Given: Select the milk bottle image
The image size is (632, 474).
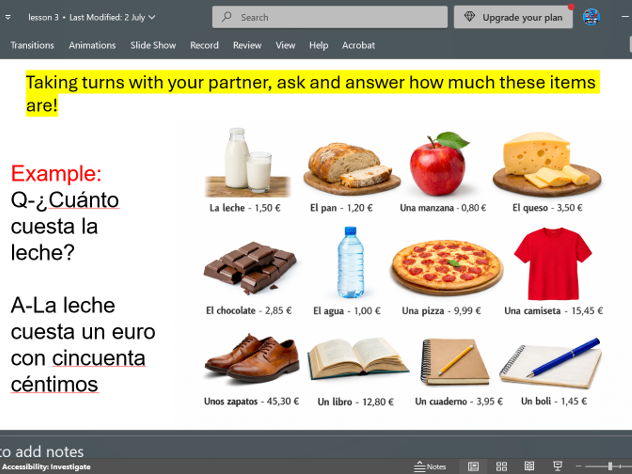Looking at the screenshot, I should tap(247, 162).
